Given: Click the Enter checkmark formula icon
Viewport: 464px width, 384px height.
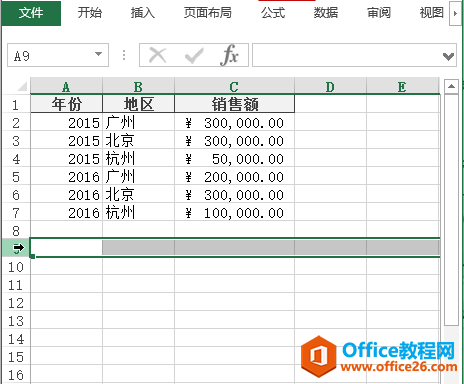Looking at the screenshot, I should 194,55.
